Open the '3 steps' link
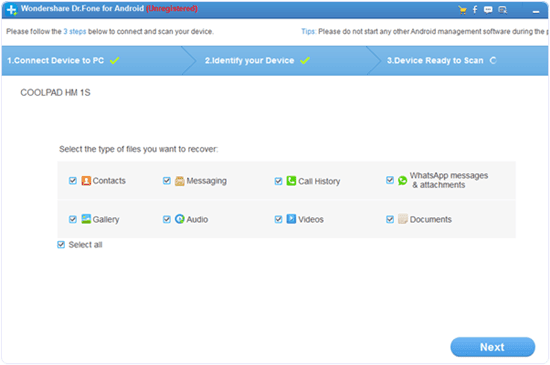Image resolution: width=550 pixels, height=365 pixels. (x=75, y=32)
